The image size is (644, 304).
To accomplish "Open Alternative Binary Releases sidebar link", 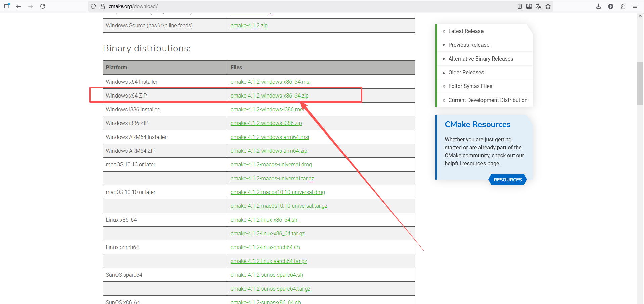I will pyautogui.click(x=480, y=59).
